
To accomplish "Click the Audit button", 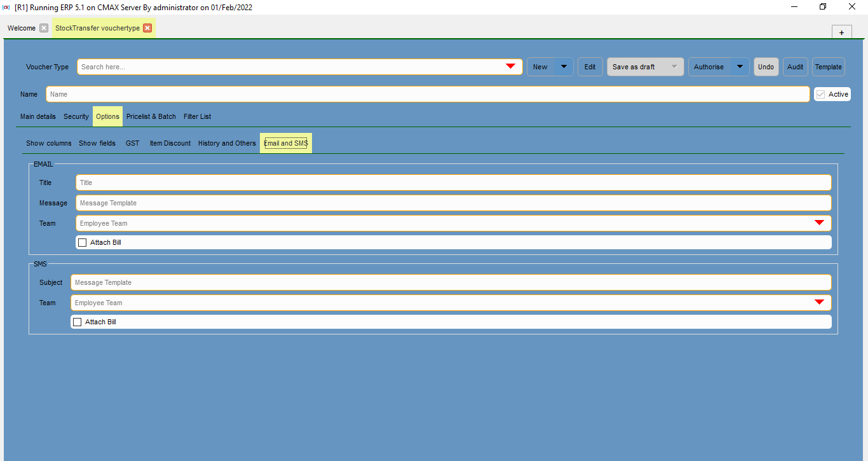I will (x=795, y=66).
